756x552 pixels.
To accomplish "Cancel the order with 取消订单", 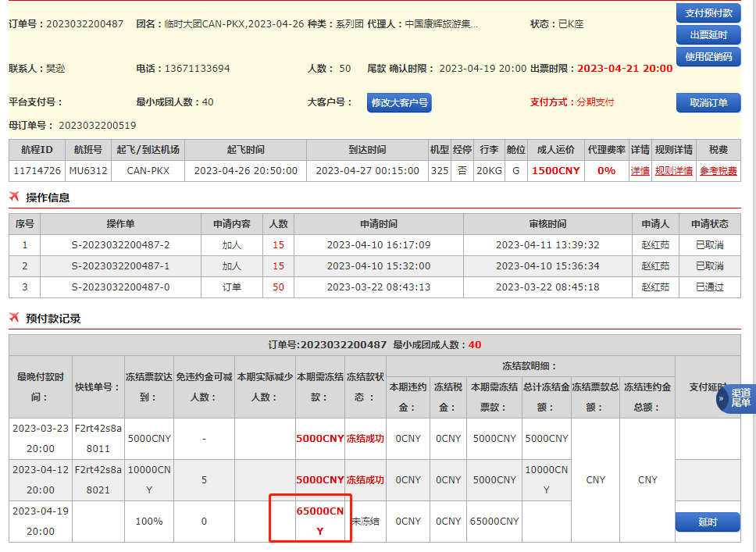I will click(708, 102).
